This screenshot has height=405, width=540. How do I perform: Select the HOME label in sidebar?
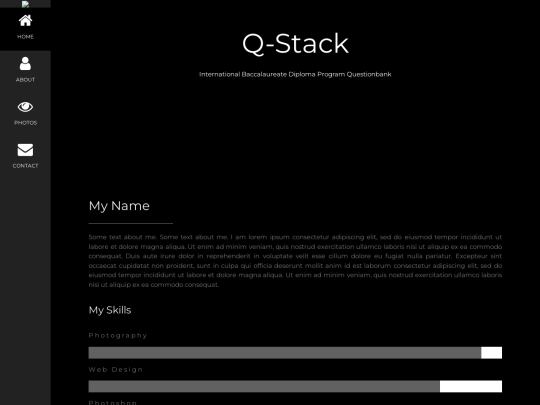(x=25, y=37)
